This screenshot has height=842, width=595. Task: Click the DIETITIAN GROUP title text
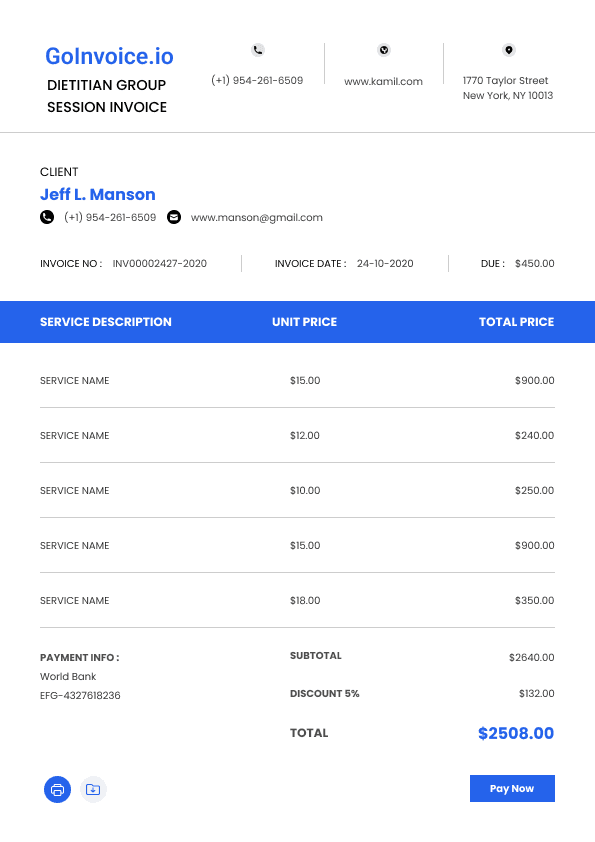[x=106, y=85]
